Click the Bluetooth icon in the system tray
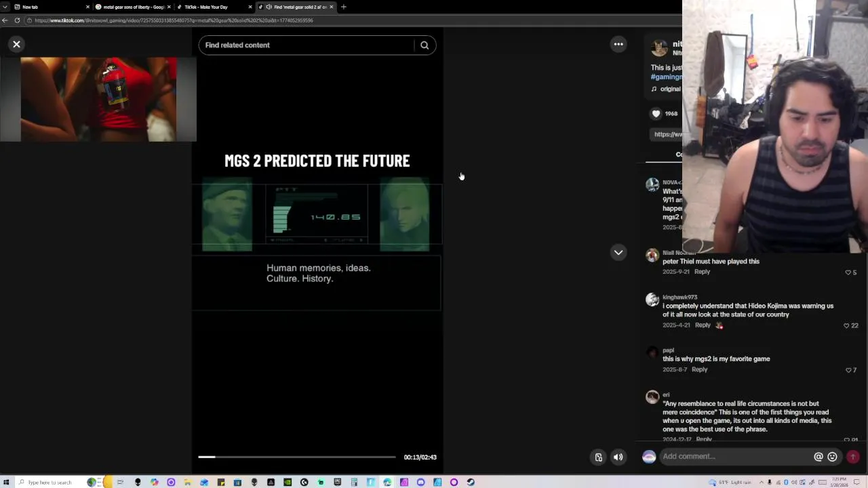The width and height of the screenshot is (868, 488). point(786,483)
